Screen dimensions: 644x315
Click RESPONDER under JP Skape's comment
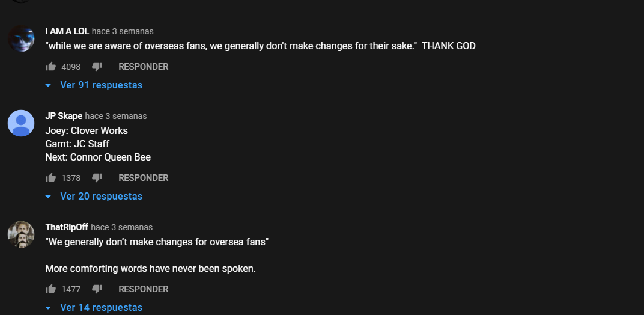pos(143,178)
